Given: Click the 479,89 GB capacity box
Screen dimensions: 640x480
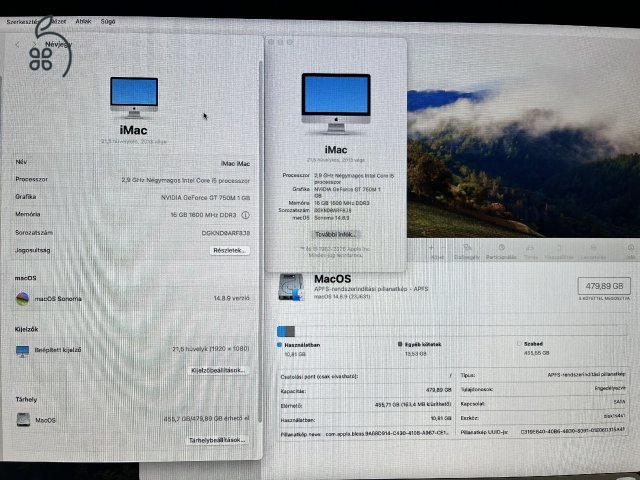Looking at the screenshot, I should [604, 286].
